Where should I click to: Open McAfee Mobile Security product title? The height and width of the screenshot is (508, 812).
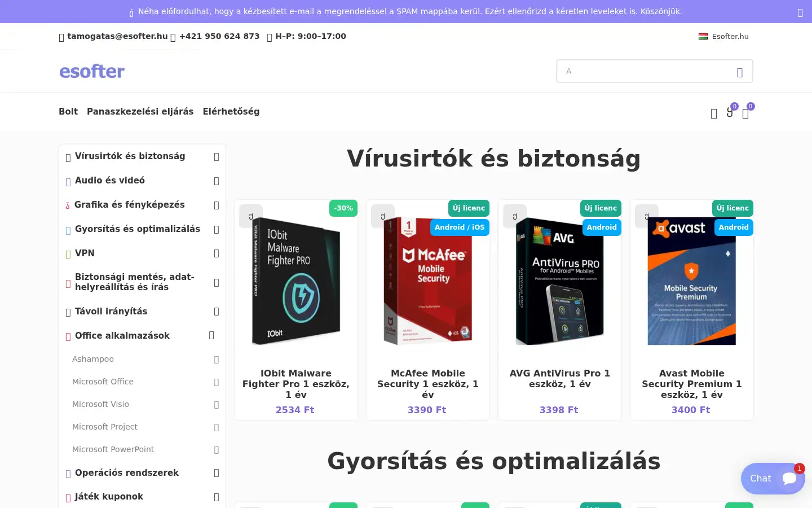428,384
